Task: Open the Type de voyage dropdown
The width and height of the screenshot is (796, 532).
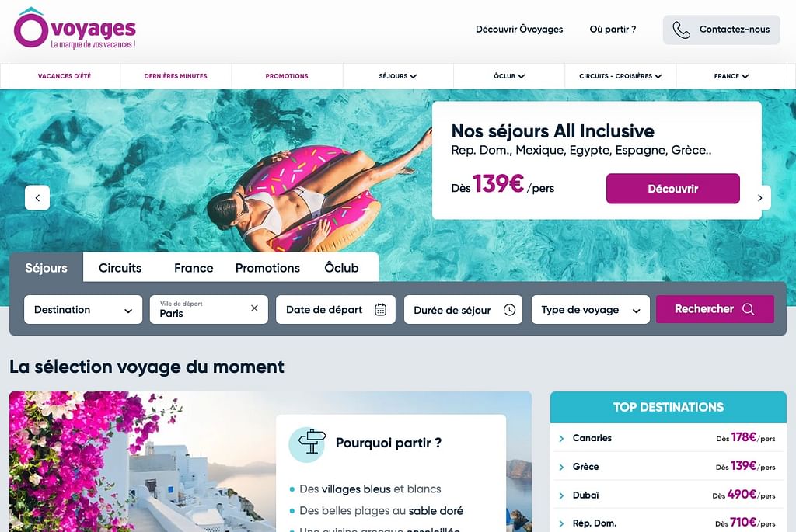Action: point(591,309)
